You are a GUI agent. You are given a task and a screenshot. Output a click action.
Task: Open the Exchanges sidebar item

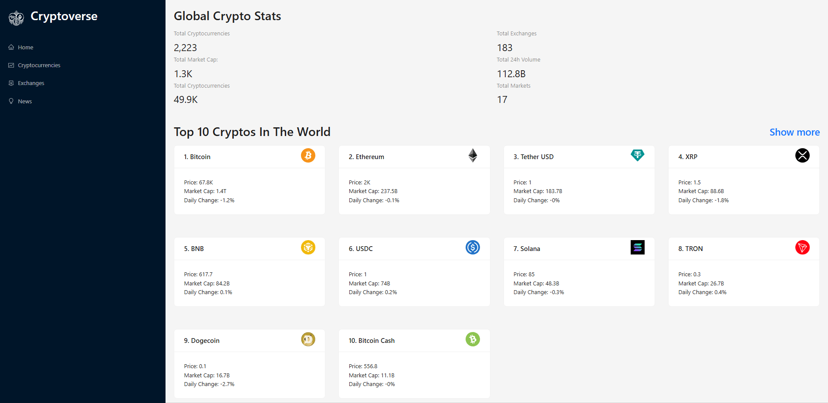(31, 83)
